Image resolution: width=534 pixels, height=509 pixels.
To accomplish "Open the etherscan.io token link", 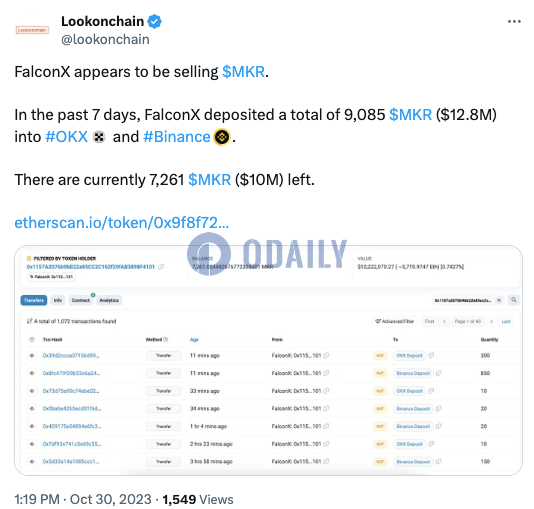I will coord(122,223).
